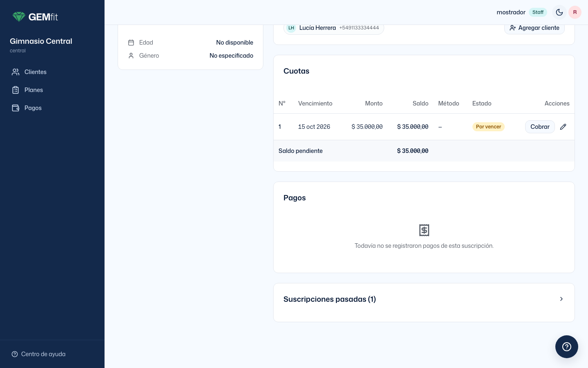Open Centro de ayuda link
The image size is (588, 368).
coord(38,354)
